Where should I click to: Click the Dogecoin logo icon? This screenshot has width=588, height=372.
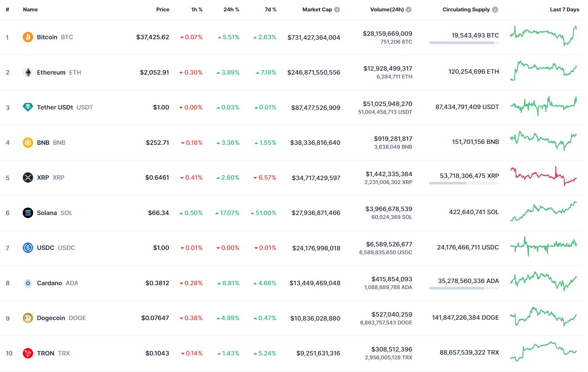[x=28, y=318]
